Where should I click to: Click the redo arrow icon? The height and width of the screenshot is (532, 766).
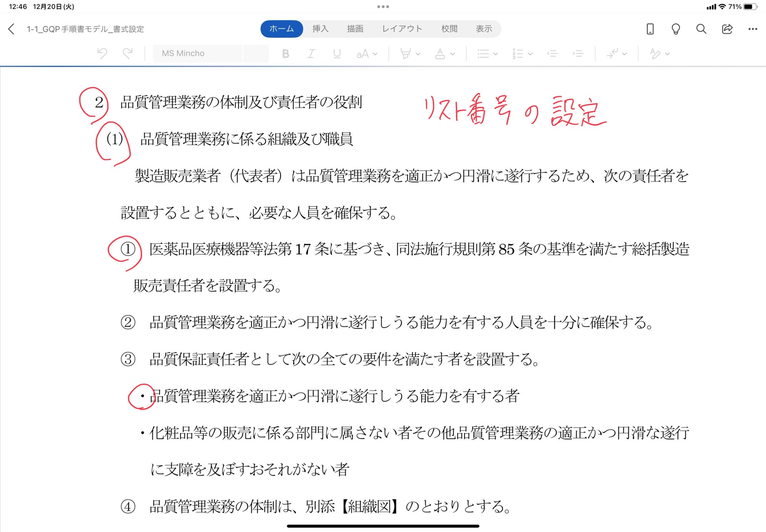point(128,54)
